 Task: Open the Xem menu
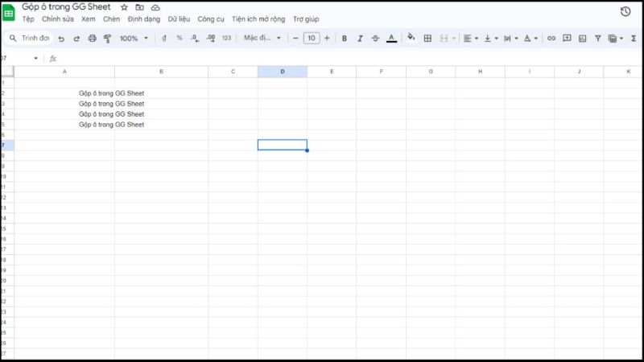[x=88, y=19]
